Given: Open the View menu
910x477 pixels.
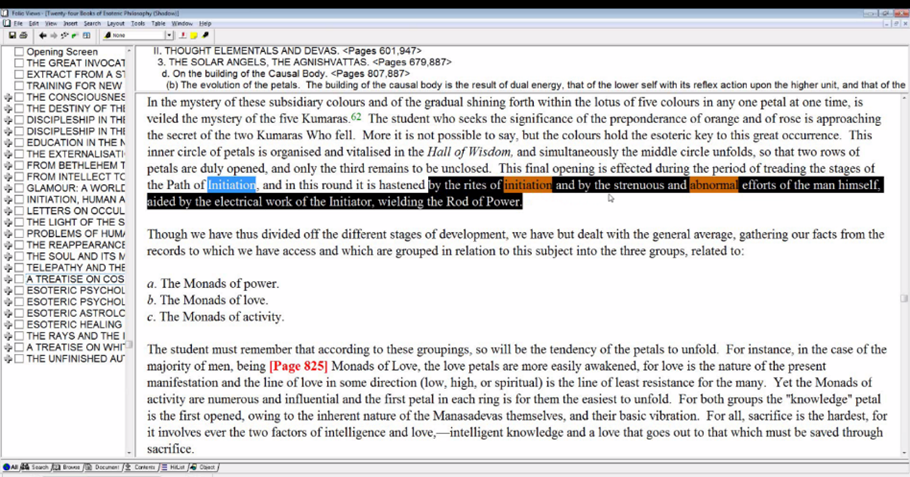Looking at the screenshot, I should coord(51,24).
